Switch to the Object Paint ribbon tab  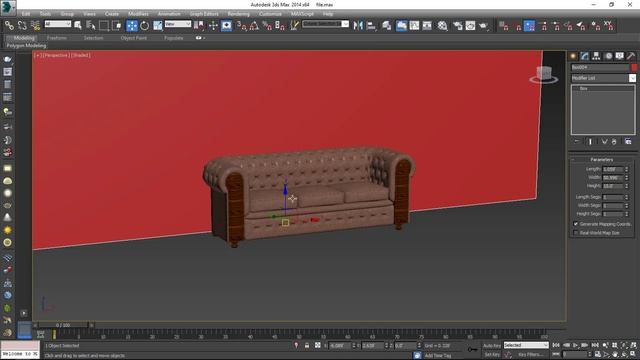(133, 38)
